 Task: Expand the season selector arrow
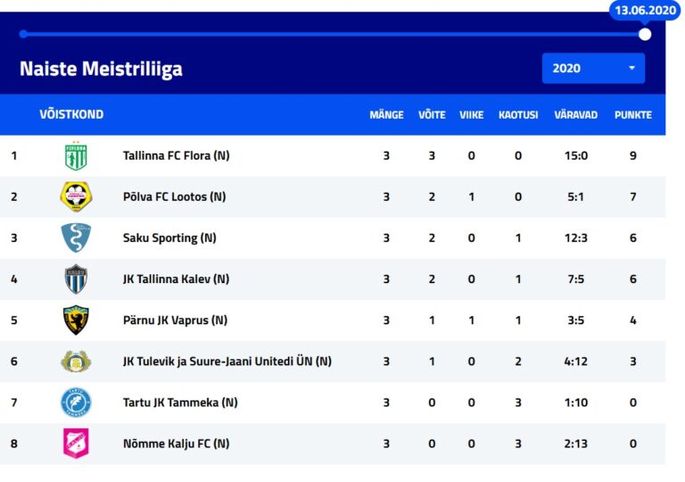click(632, 68)
